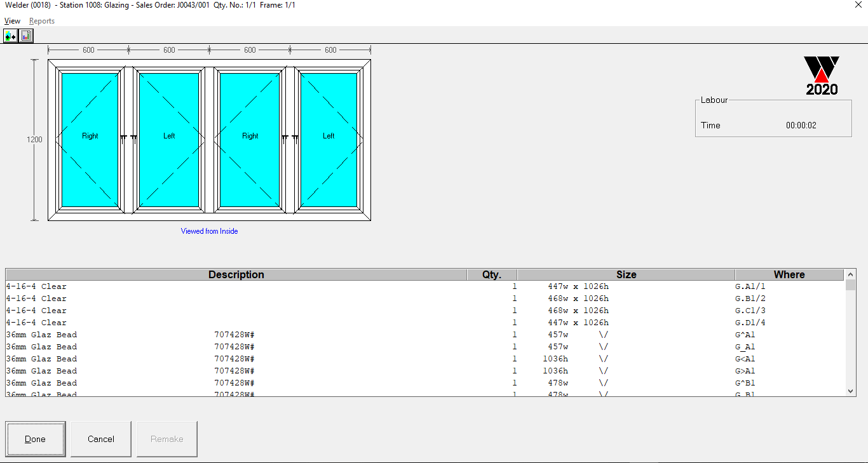Select the 36mm Glaz Bead row at G^A1
This screenshot has width=868, height=463.
tap(254, 335)
